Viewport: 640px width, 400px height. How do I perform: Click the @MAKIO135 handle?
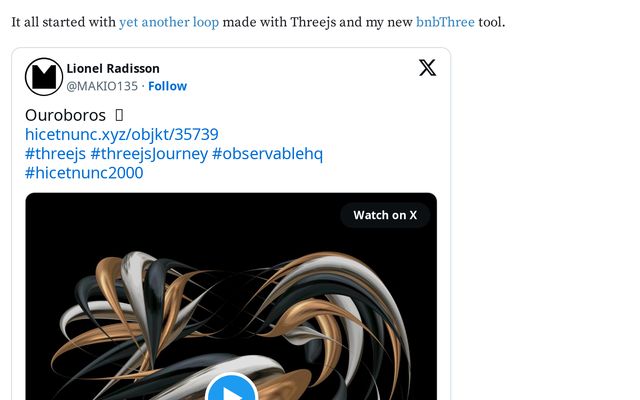[102, 86]
